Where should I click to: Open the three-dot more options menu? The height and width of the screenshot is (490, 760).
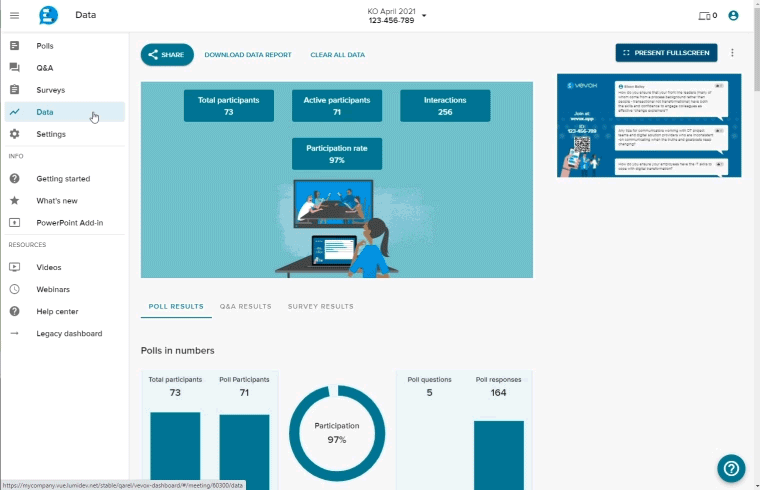732,52
